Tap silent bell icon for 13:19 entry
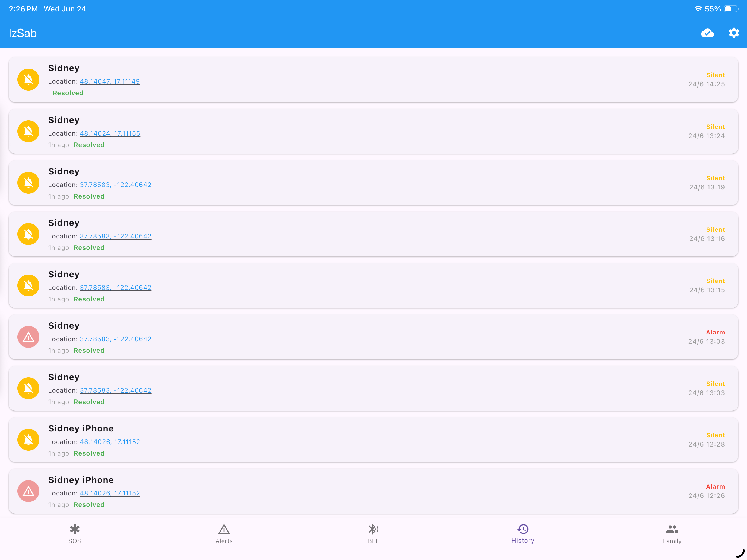Screen dimensions: 747x560 [x=28, y=183]
